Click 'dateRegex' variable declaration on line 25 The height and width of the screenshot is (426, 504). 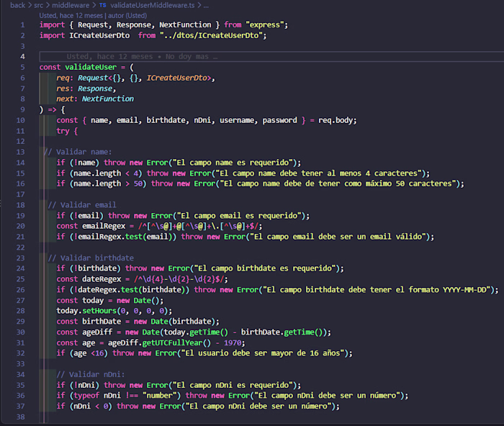pyautogui.click(x=102, y=279)
